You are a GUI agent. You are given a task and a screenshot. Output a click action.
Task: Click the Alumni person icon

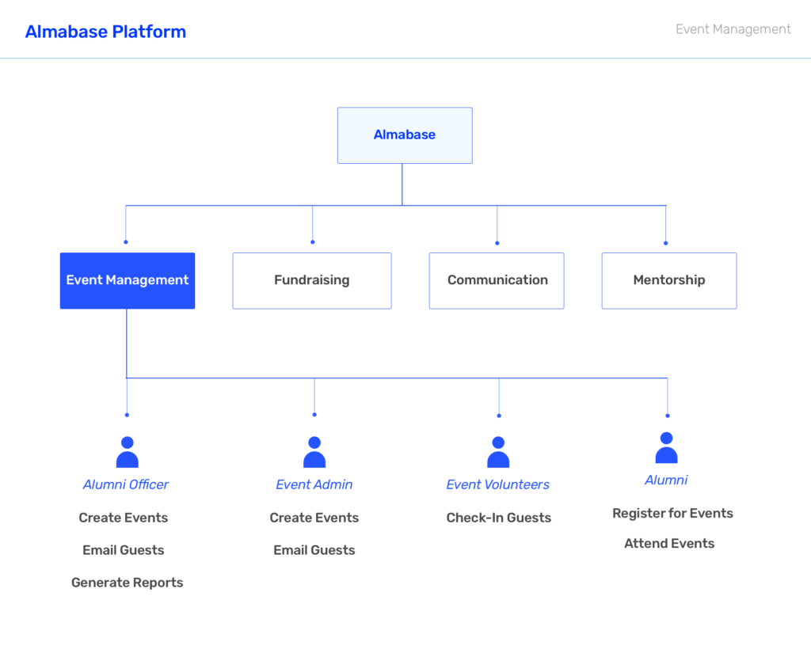(x=666, y=448)
